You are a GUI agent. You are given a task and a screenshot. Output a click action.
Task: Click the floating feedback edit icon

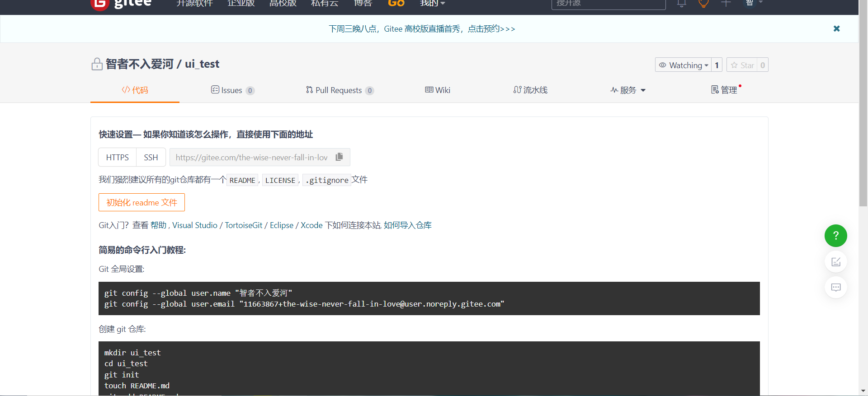click(836, 262)
